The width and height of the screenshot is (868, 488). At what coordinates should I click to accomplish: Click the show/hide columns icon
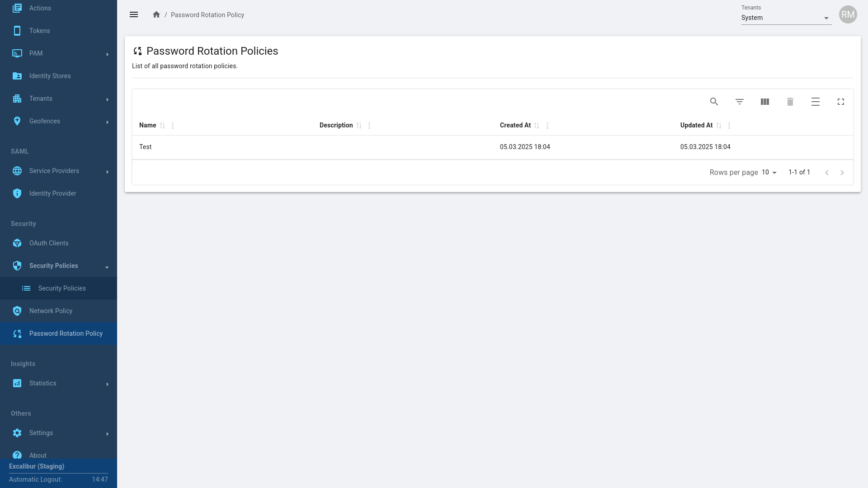click(764, 102)
